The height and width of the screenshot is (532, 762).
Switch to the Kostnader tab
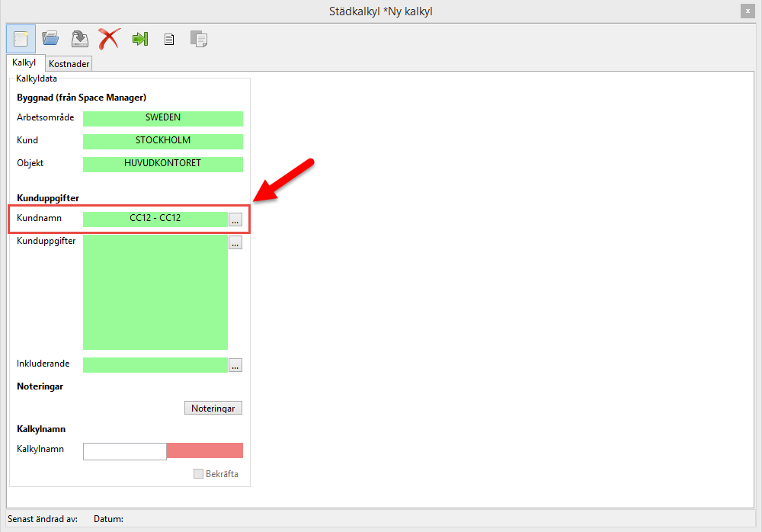point(69,64)
